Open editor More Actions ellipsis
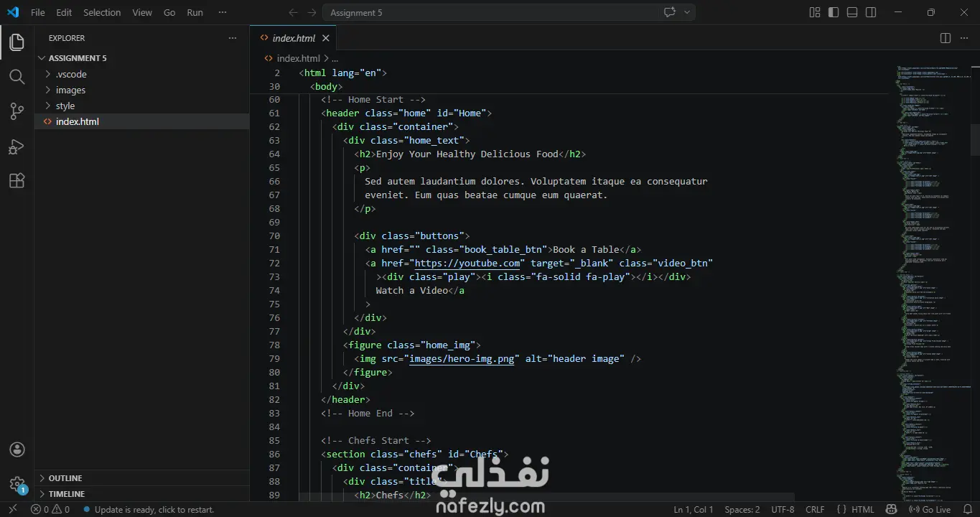 click(x=964, y=38)
